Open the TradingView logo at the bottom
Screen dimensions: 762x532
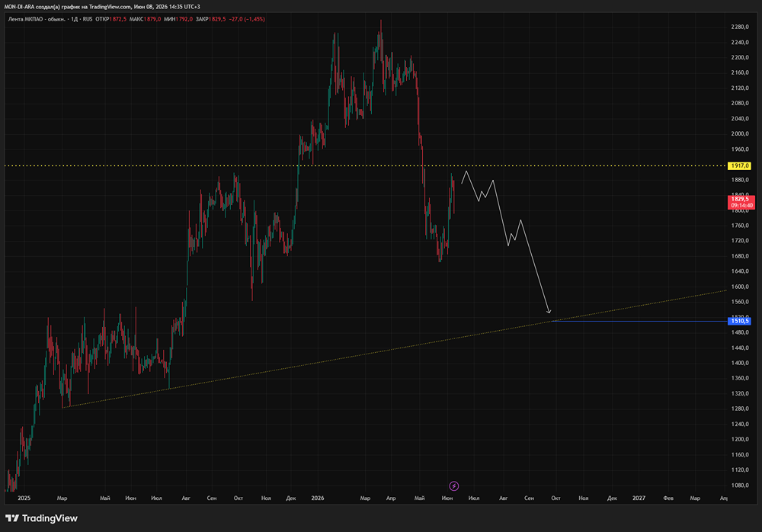click(41, 518)
